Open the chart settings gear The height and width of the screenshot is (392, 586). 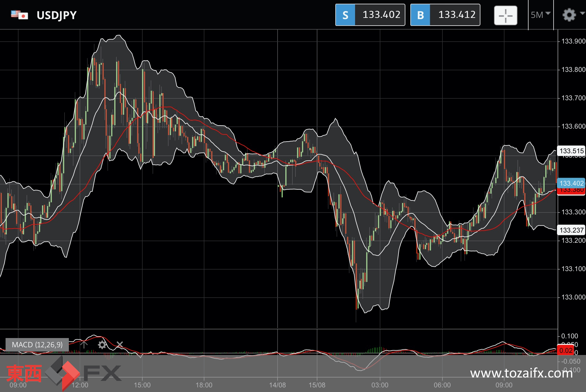569,15
